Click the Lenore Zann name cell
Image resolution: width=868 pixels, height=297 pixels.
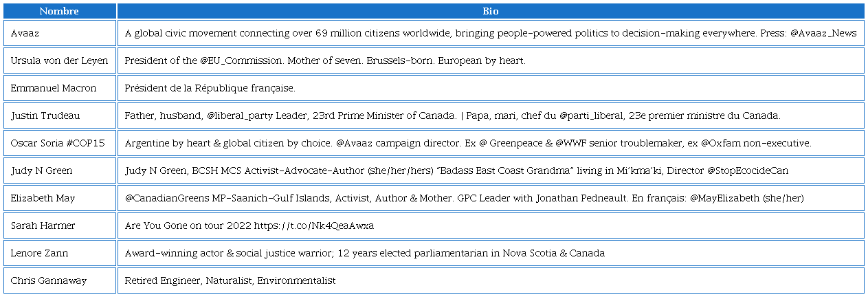click(59, 253)
